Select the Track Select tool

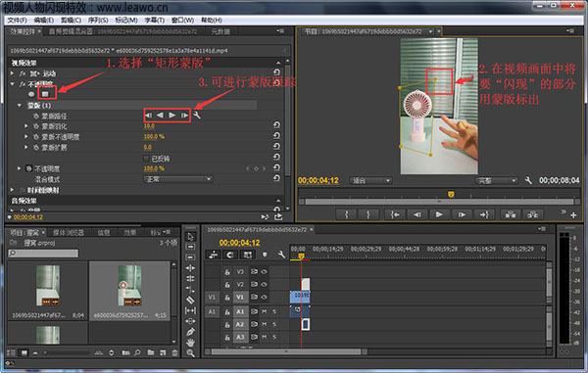pos(190,247)
